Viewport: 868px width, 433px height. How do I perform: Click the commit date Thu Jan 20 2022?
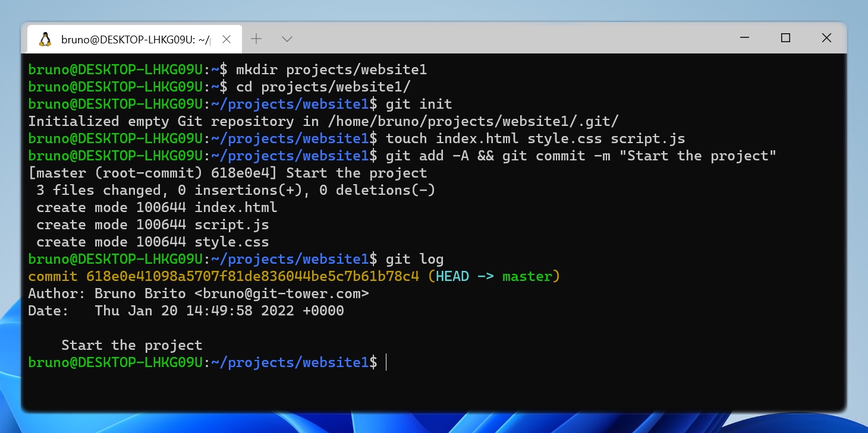[220, 311]
